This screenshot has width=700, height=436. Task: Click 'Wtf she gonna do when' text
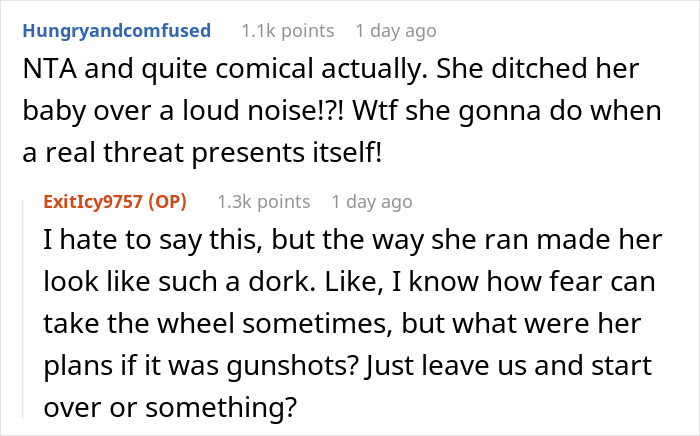click(x=507, y=111)
